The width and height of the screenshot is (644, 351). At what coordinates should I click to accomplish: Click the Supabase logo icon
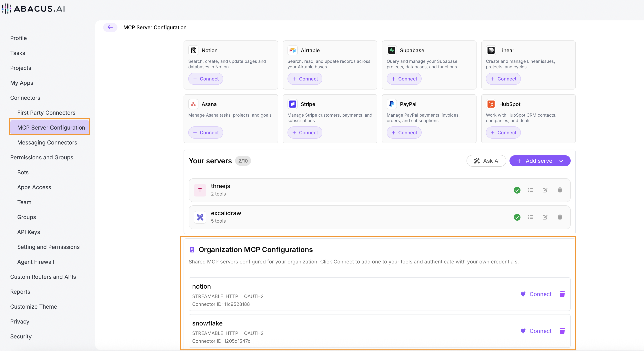[392, 50]
